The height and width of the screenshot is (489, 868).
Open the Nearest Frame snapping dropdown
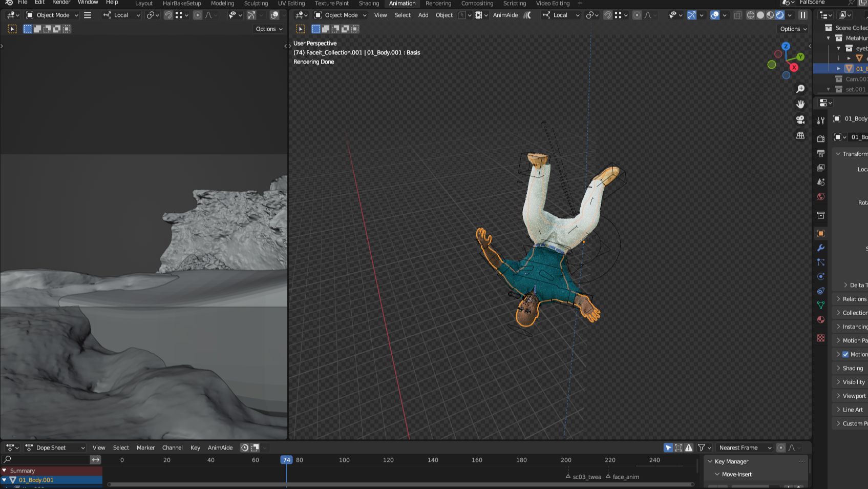[744, 448]
